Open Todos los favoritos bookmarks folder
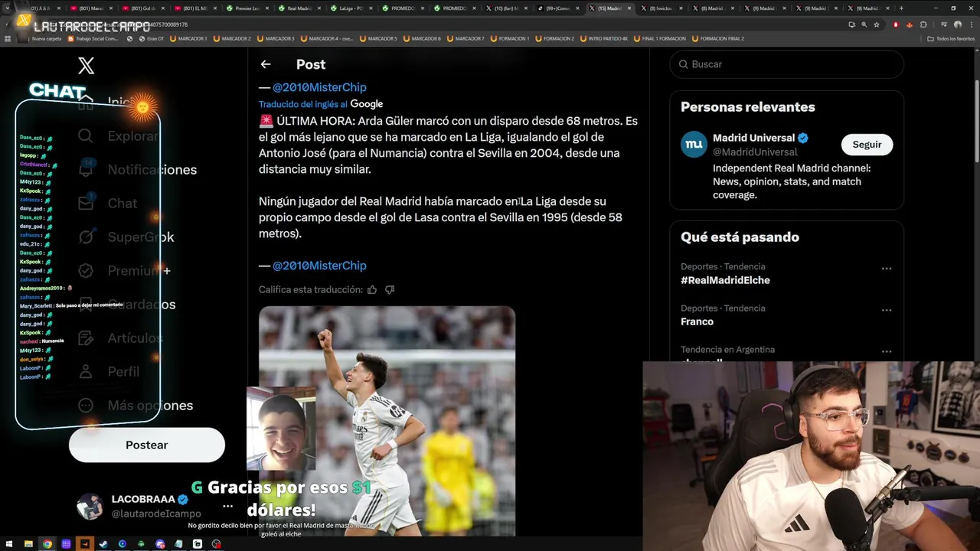The width and height of the screenshot is (980, 551). click(x=951, y=38)
